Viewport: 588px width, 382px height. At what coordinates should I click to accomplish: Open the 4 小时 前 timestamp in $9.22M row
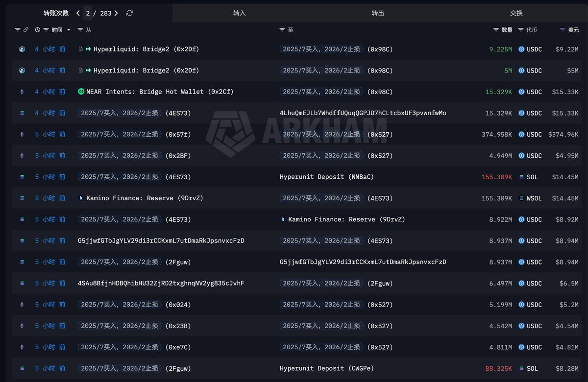pos(50,49)
